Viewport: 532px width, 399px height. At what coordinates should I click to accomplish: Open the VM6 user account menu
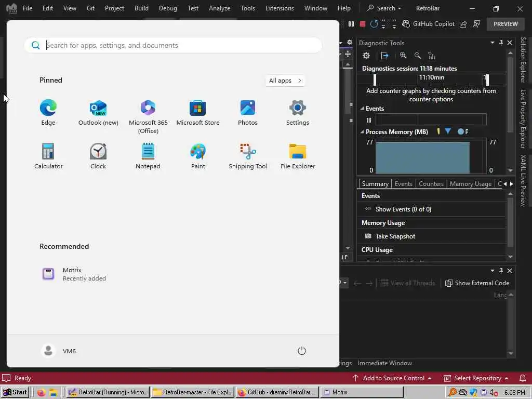pos(58,351)
